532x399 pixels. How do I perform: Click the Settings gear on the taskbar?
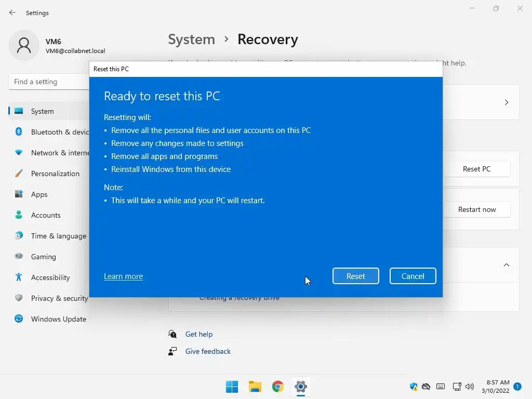click(301, 387)
